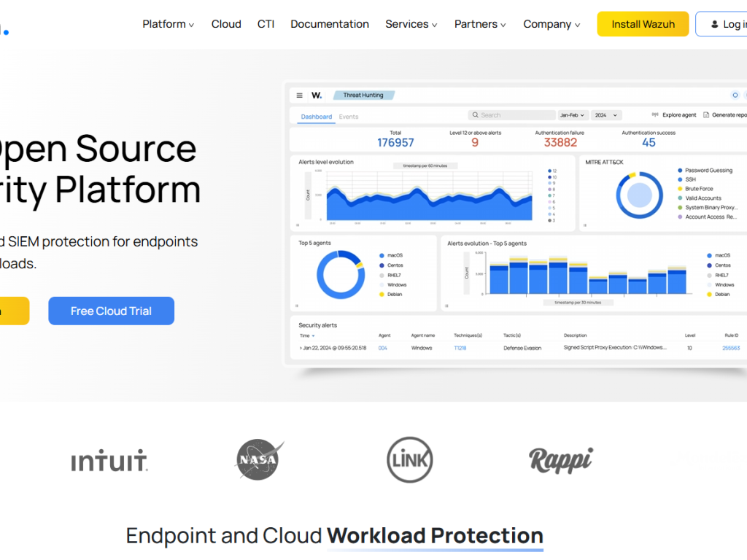Screen dimensions: 747x560
Task: Open agent 004 link
Action: (x=382, y=348)
